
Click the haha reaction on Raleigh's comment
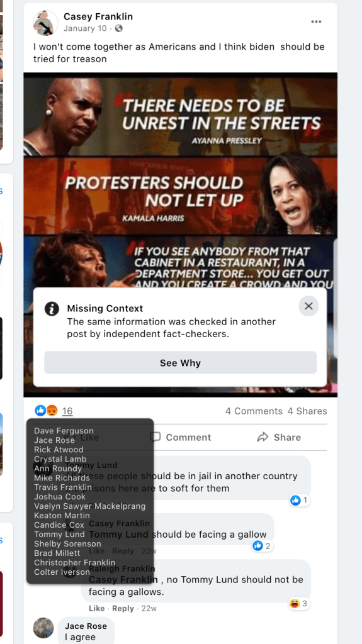coord(299,603)
